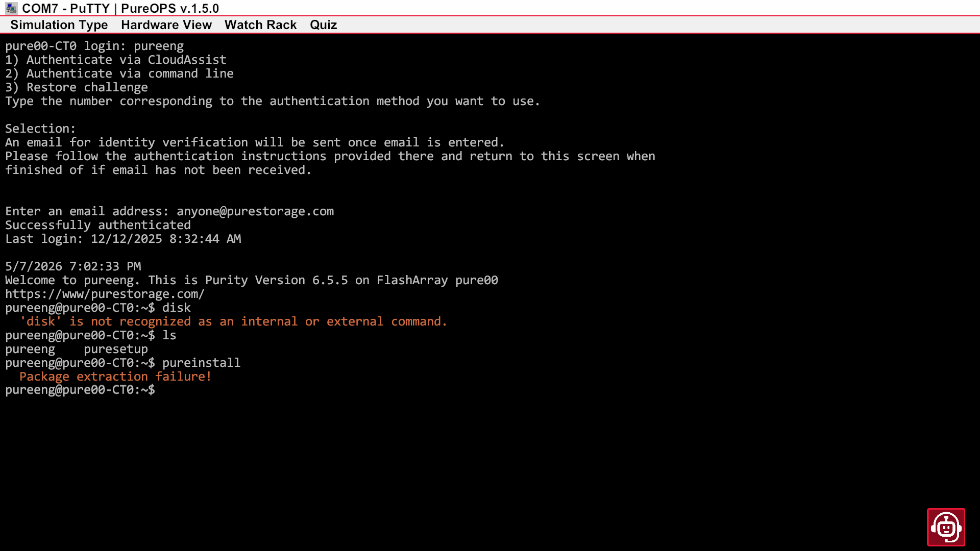Click the 'Last login: 12/12/2025 8:32:44 AM' line

tap(123, 239)
